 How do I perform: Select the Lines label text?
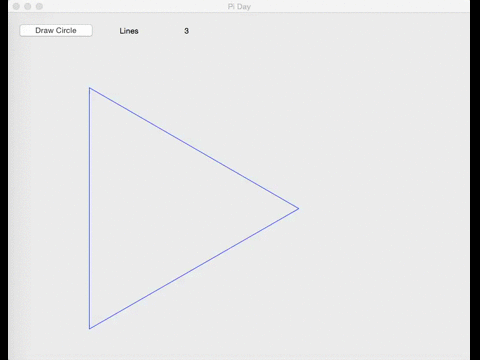tap(129, 31)
